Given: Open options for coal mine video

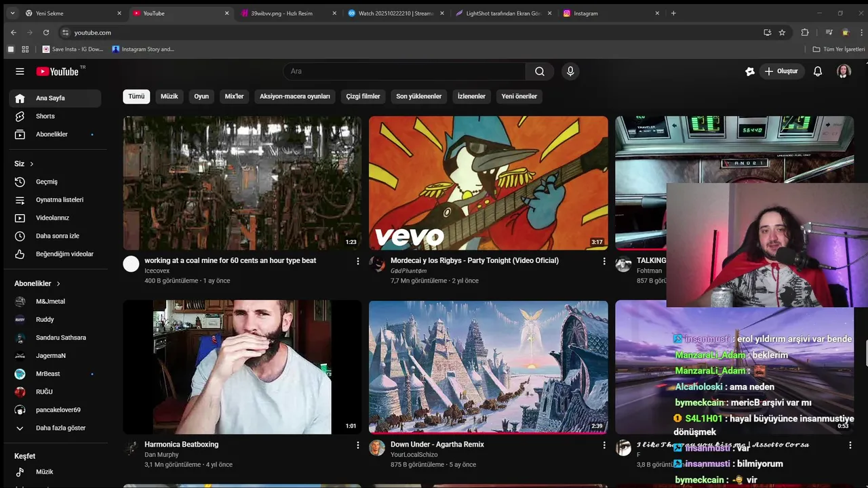Looking at the screenshot, I should point(358,261).
